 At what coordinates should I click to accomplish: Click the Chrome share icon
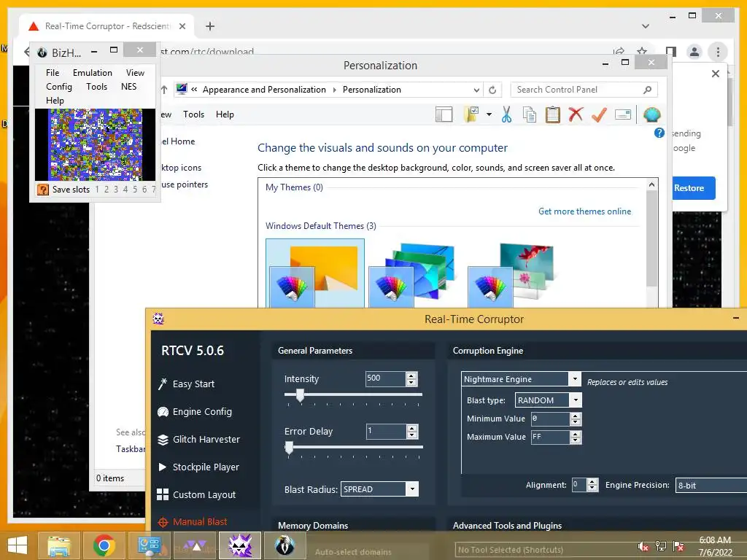619,52
